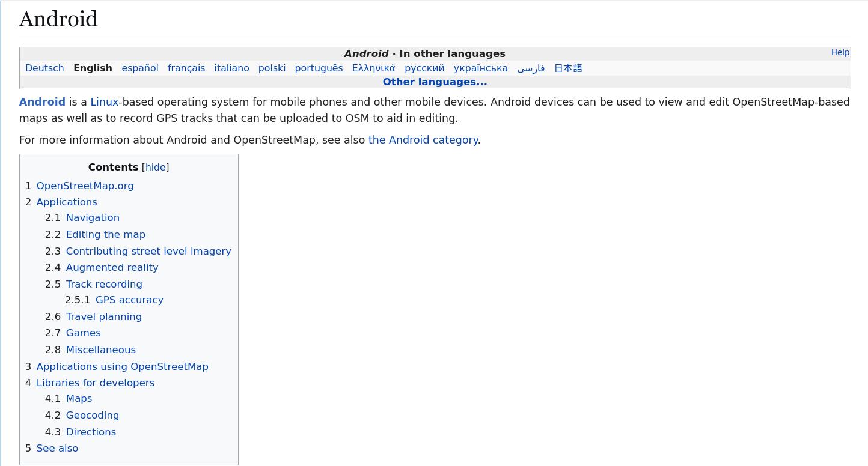Screen dimensions: 868x466
Task: Expand Other languages... list
Action: tap(435, 82)
